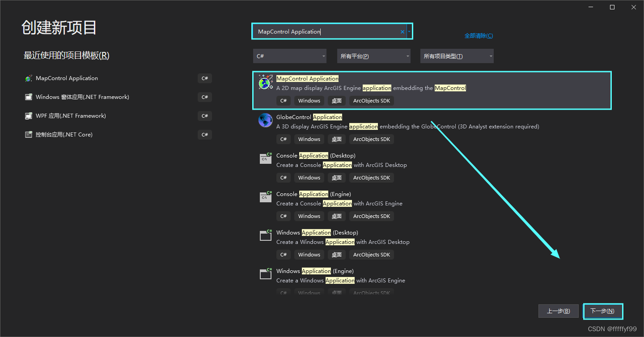
Task: Click the C# tag beside WPF 应用
Action: [205, 116]
